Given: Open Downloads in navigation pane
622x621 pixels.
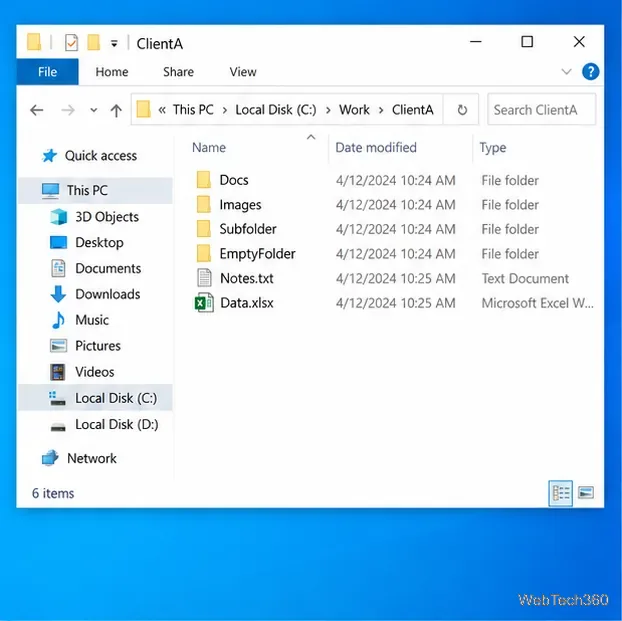Looking at the screenshot, I should tap(95, 294).
